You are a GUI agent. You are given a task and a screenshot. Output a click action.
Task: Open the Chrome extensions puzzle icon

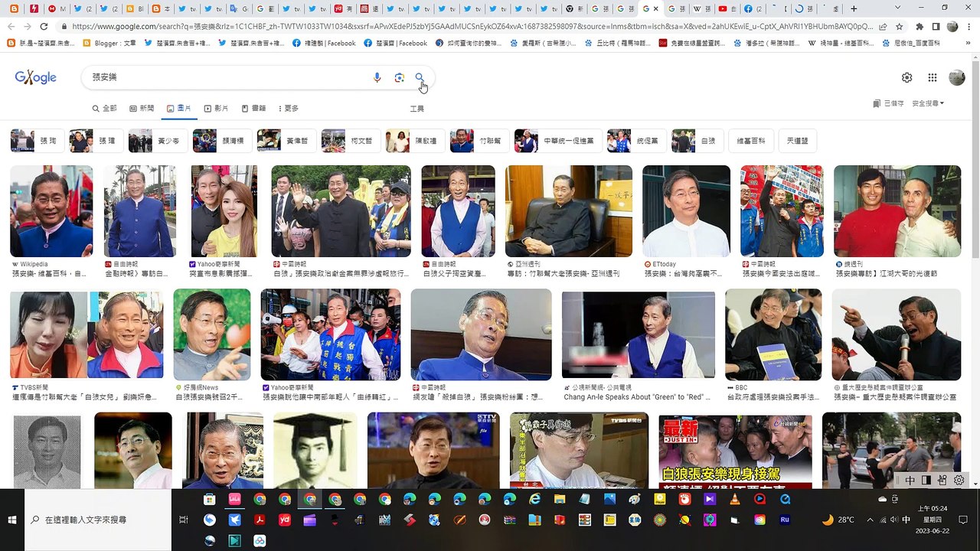pyautogui.click(x=920, y=26)
